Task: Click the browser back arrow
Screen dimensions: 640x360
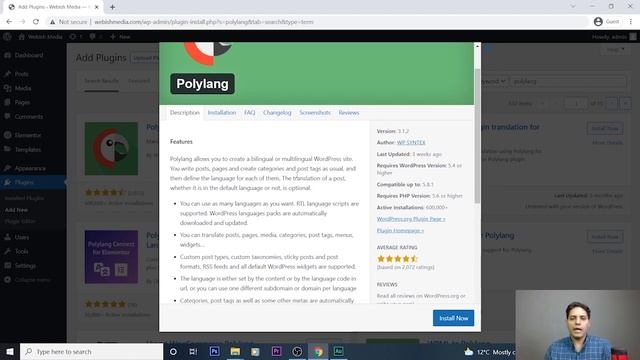Action: 9,22
